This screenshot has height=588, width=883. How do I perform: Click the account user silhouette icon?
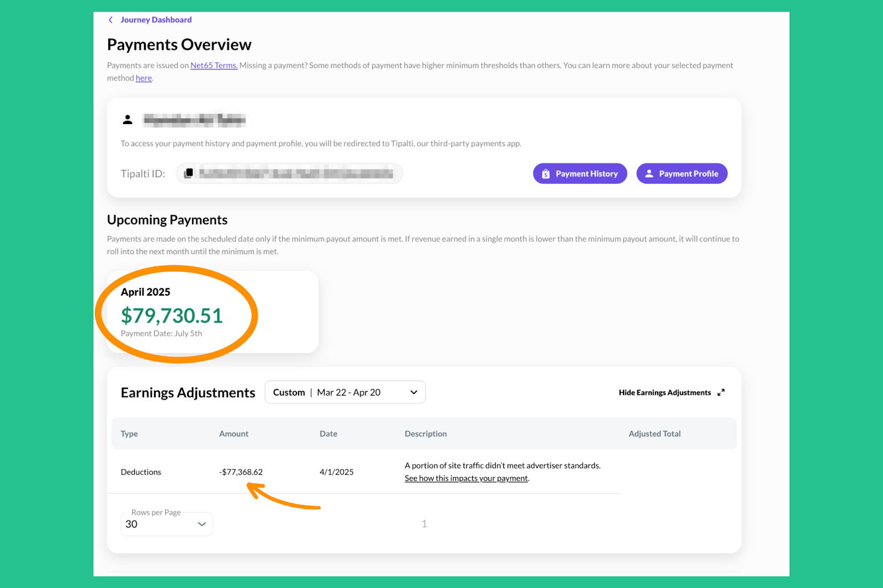tap(127, 120)
